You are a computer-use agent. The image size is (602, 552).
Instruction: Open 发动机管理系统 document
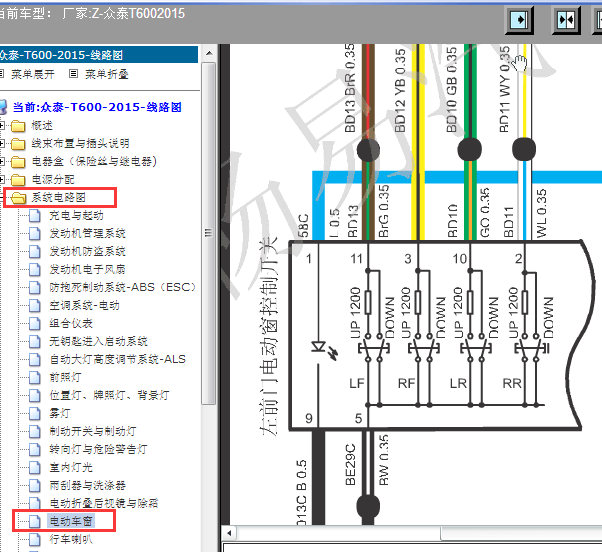pyautogui.click(x=88, y=233)
